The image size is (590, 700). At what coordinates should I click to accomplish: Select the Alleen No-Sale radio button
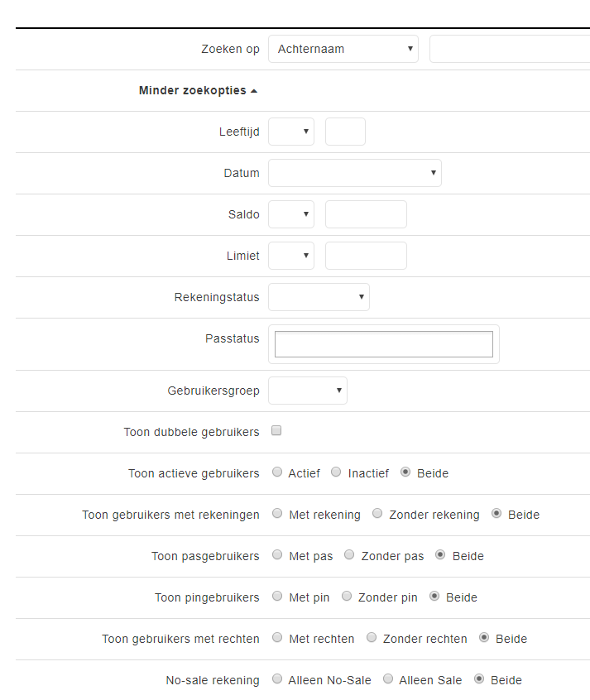[x=277, y=679]
